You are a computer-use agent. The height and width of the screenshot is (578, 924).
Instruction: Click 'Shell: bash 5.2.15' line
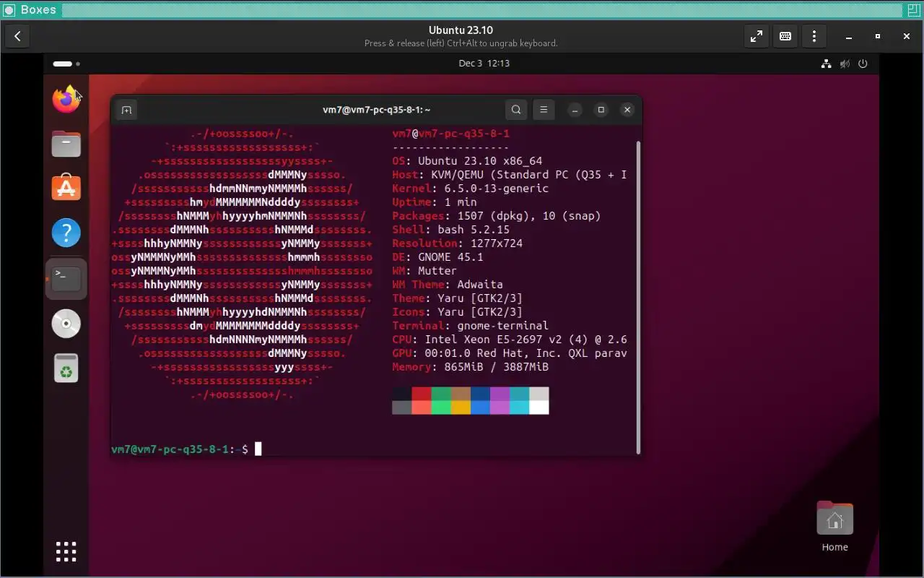(451, 230)
